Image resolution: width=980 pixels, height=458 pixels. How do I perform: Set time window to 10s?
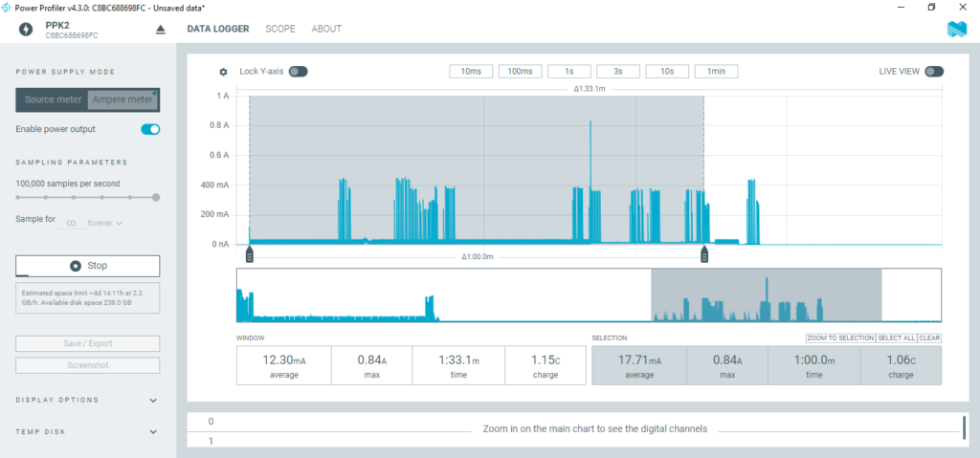tap(667, 71)
